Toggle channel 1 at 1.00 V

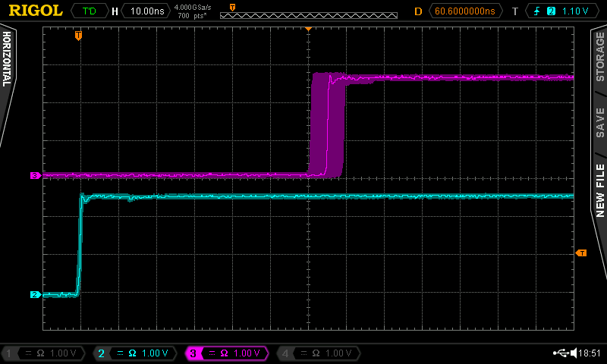42,353
